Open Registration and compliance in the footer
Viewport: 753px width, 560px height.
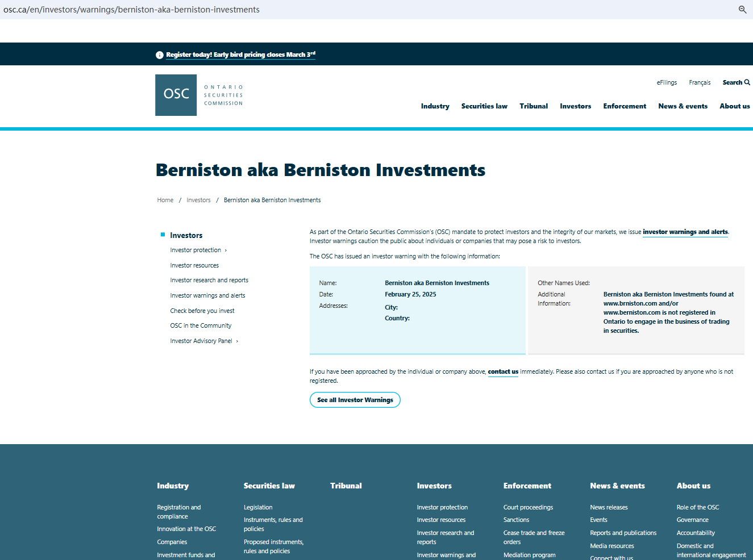click(179, 512)
